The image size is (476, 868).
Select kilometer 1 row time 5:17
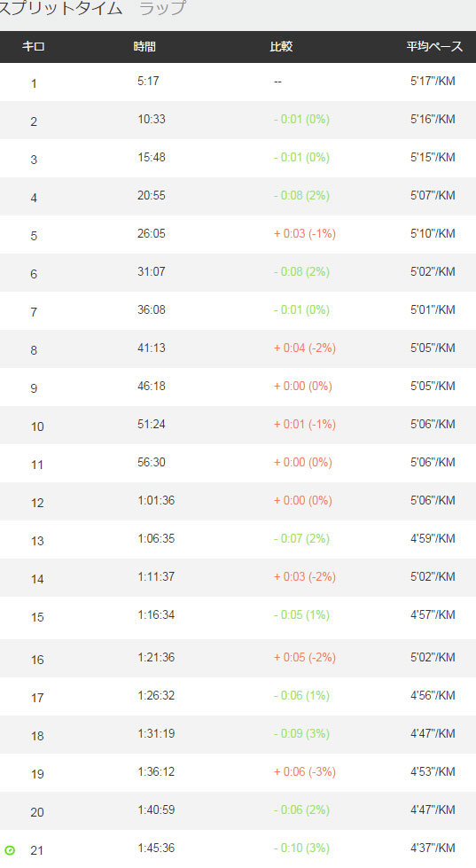coord(148,81)
